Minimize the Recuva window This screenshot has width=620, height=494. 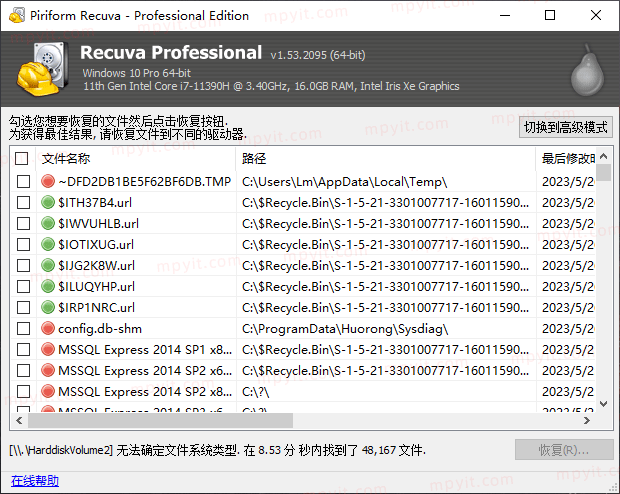tap(505, 15)
